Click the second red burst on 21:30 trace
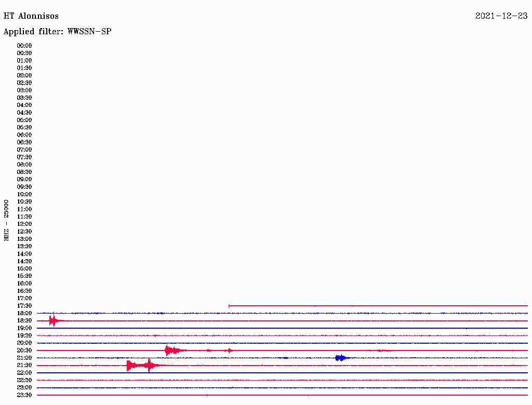The image size is (532, 405). point(150,366)
